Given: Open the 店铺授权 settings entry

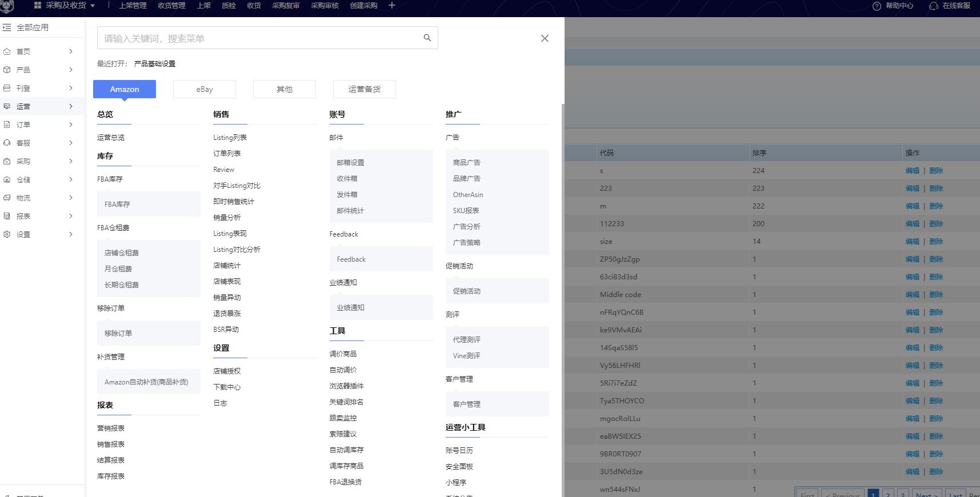Looking at the screenshot, I should [x=227, y=371].
